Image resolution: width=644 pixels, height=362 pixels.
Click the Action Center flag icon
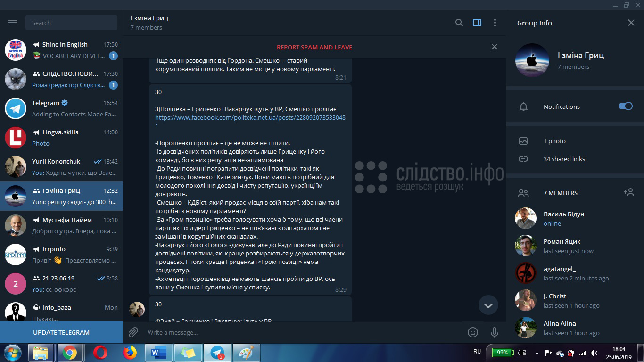coord(548,353)
